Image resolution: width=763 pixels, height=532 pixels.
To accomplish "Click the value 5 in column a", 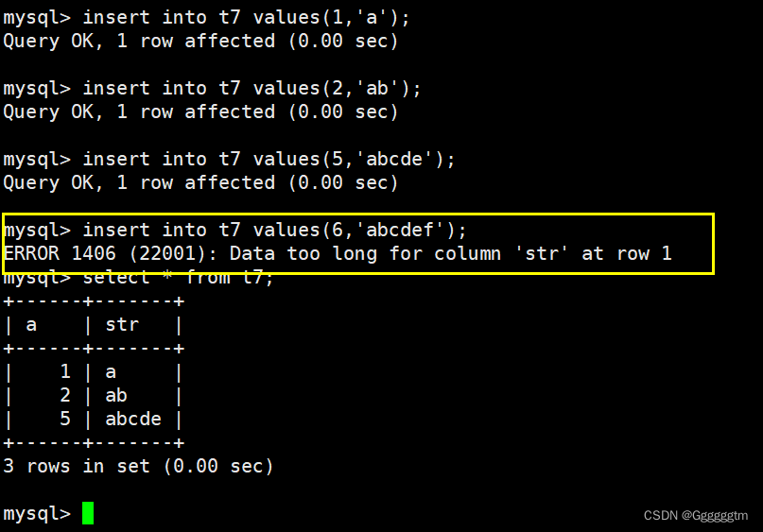I will pos(65,419).
